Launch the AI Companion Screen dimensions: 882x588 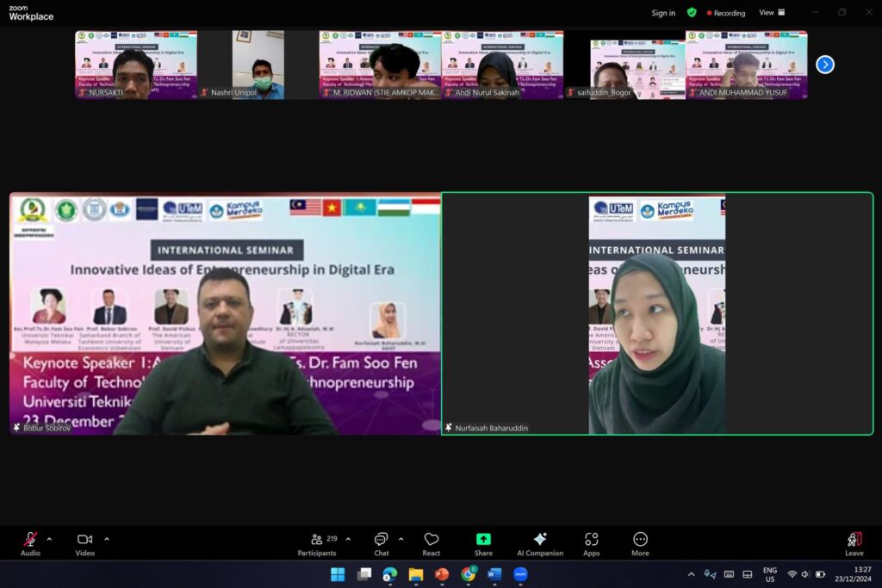click(540, 543)
